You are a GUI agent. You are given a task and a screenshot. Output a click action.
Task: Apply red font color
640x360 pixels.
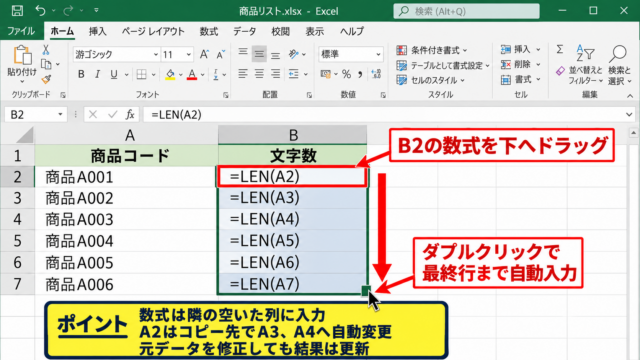click(192, 74)
